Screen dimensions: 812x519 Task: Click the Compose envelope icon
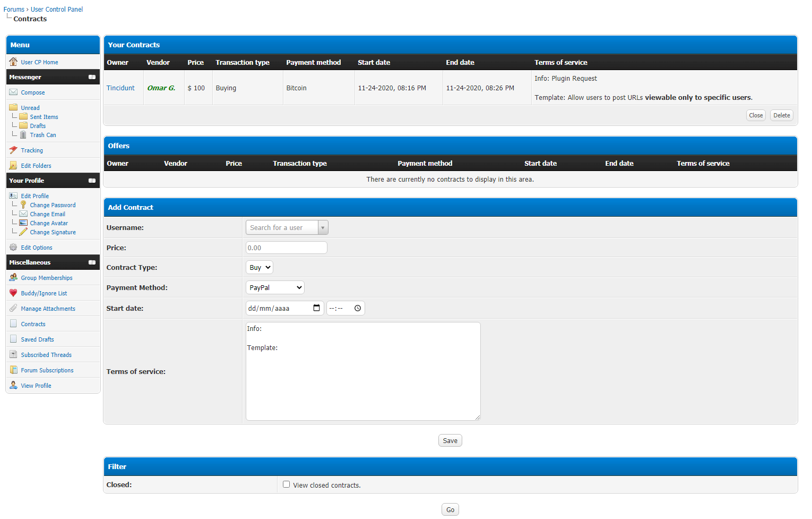(13, 92)
